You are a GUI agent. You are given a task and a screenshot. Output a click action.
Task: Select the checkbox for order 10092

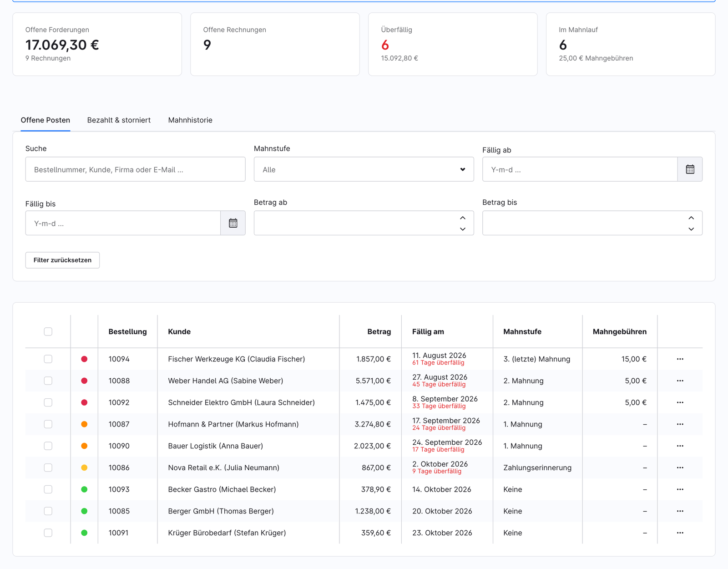point(48,402)
